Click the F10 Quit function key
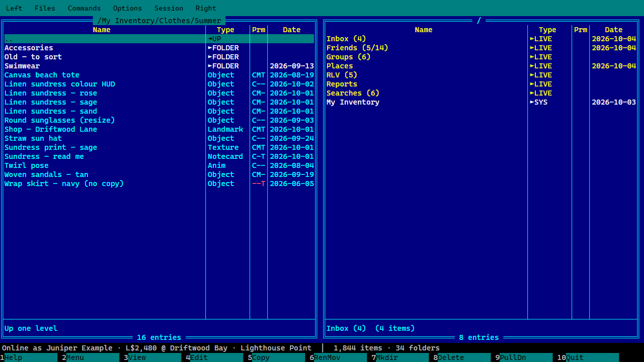 click(x=588, y=357)
